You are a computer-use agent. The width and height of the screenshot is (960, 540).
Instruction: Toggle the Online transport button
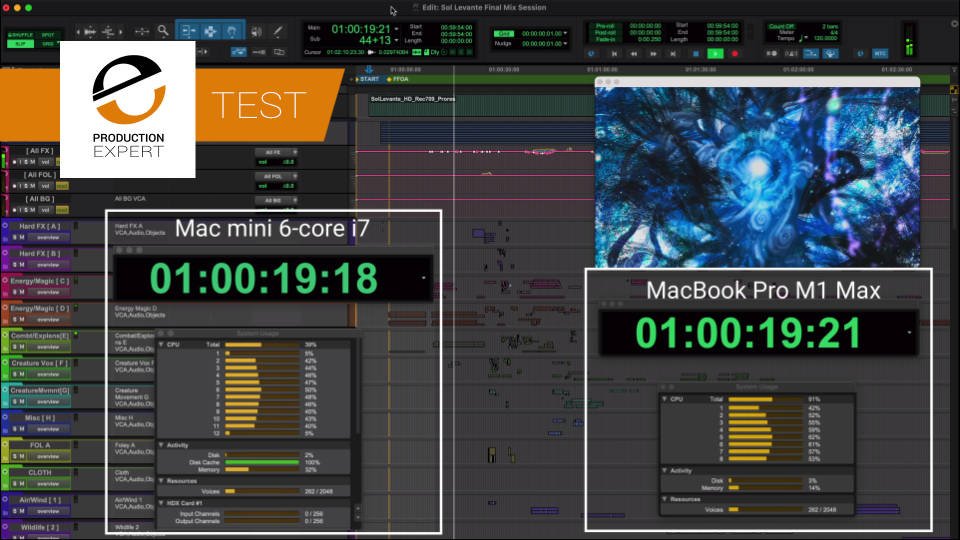tap(591, 54)
